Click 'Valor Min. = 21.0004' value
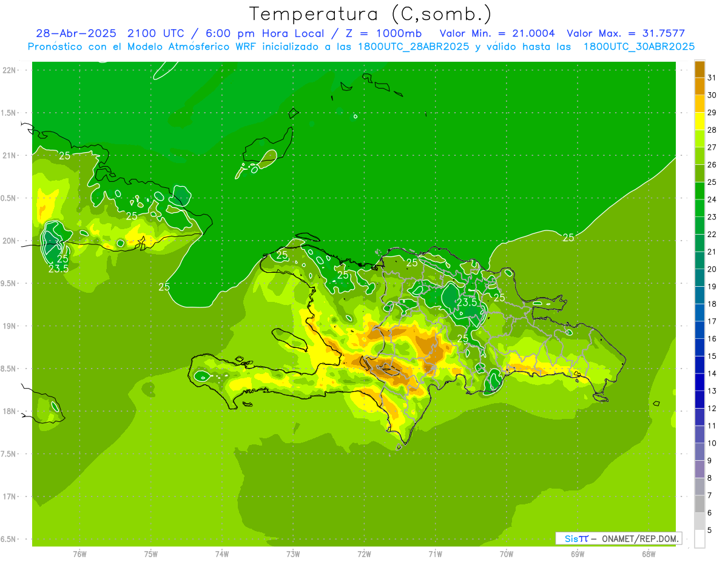 point(497,33)
